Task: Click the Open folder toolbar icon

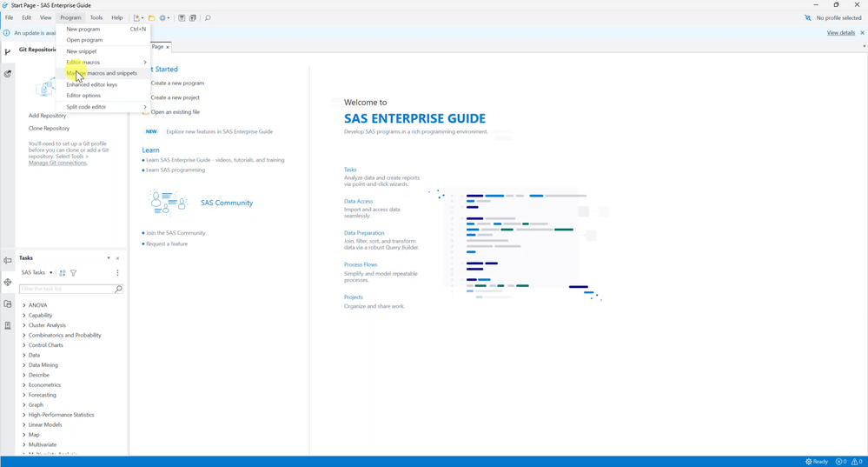Action: [151, 17]
